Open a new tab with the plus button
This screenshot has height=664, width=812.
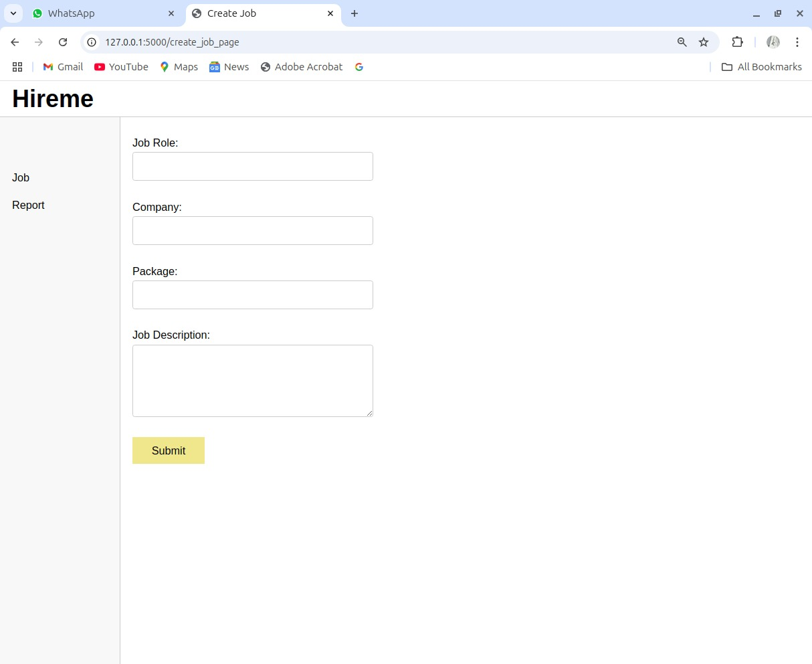pyautogui.click(x=354, y=13)
